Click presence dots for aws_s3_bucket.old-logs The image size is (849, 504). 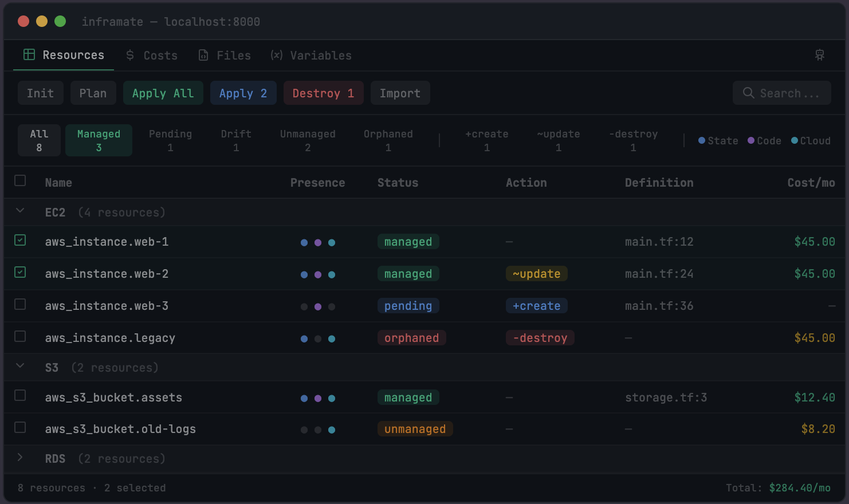318,430
